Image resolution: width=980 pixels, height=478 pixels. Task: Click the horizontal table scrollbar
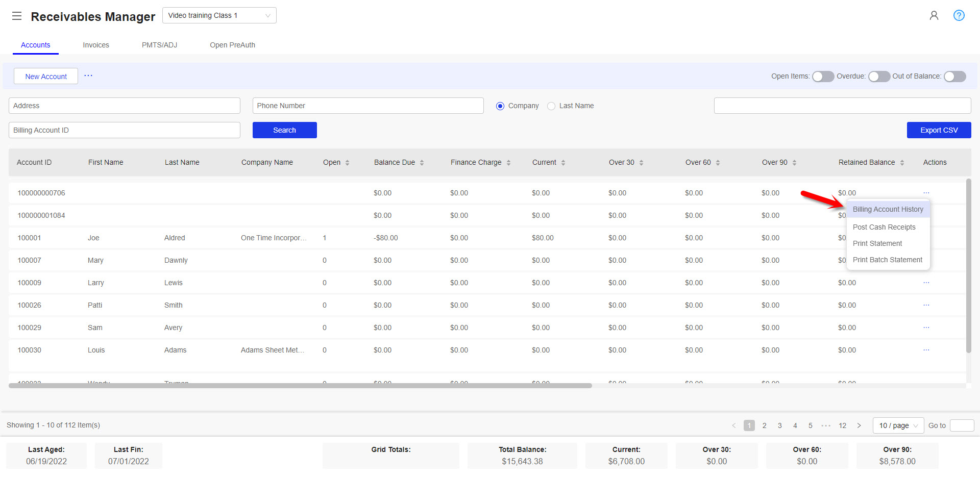(300, 386)
